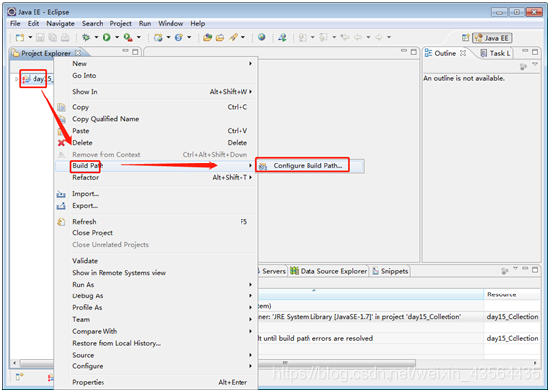Screen dimensions: 550x392
Task: Click the Open Web Browser globe icon
Action: coord(261,37)
